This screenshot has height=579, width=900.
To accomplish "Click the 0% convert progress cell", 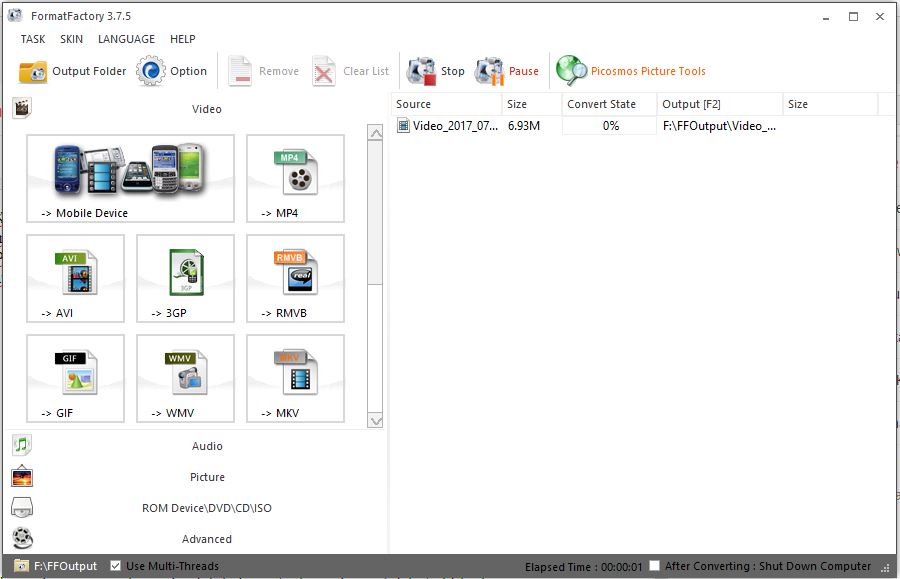I will coord(610,126).
